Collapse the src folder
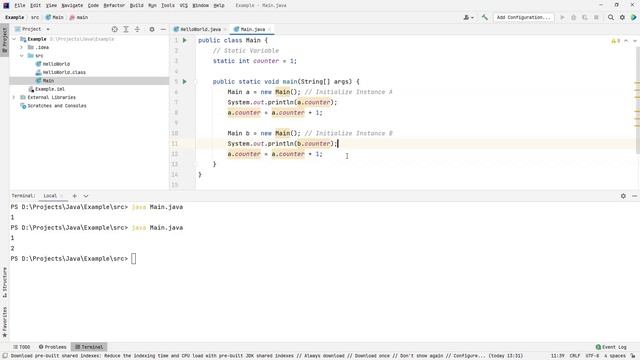The image size is (640, 360). click(x=22, y=56)
